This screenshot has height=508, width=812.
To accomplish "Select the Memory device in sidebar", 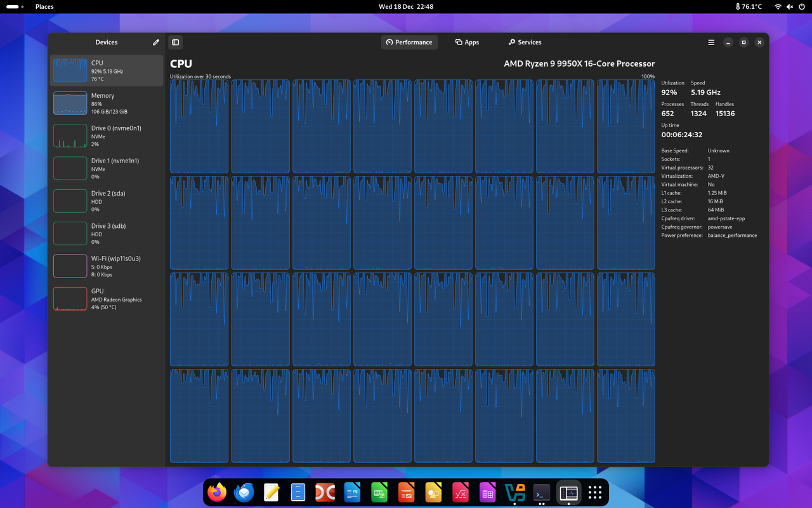I will [x=107, y=103].
